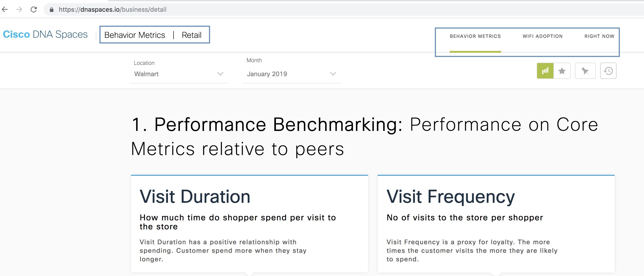Click the browser back arrow

click(x=5, y=9)
